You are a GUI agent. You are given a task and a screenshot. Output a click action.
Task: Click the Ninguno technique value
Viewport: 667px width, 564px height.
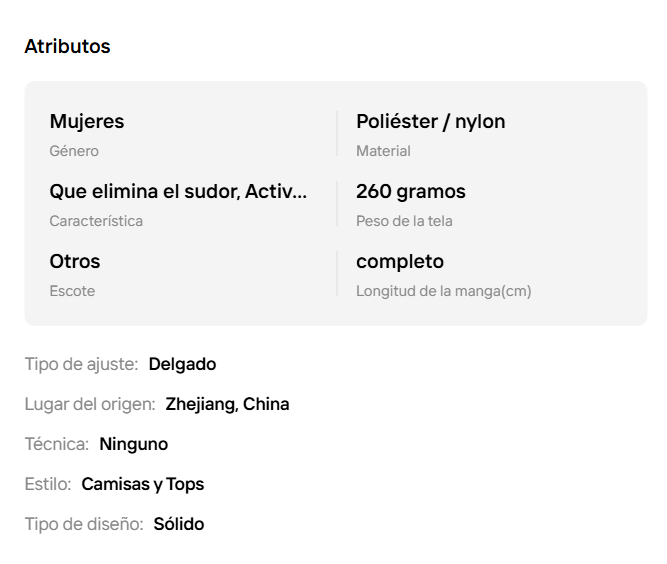(x=134, y=444)
